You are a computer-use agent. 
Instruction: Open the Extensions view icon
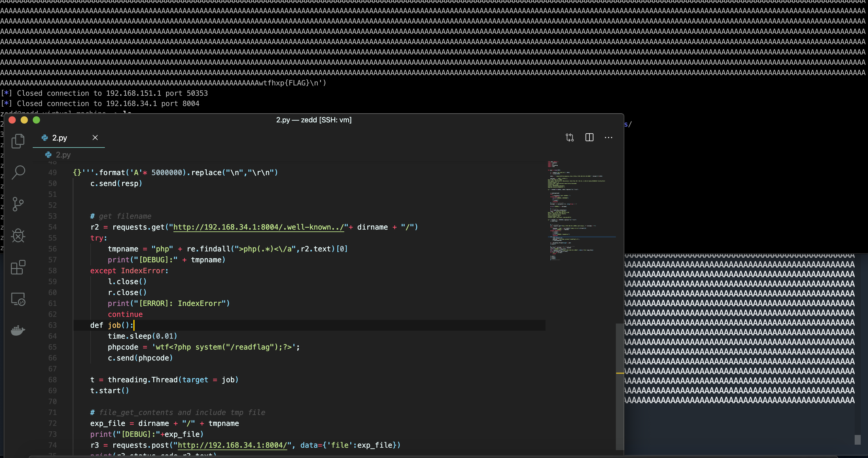coord(18,267)
